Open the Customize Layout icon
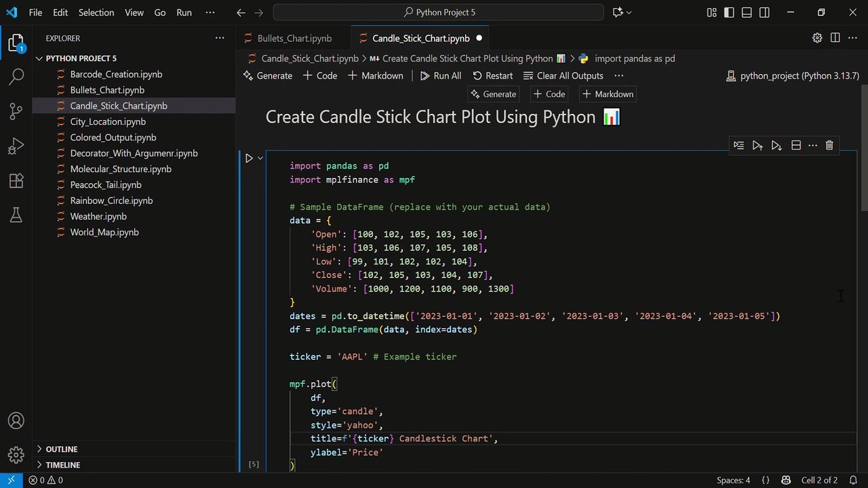Screen dimensions: 868x488 pos(711,12)
